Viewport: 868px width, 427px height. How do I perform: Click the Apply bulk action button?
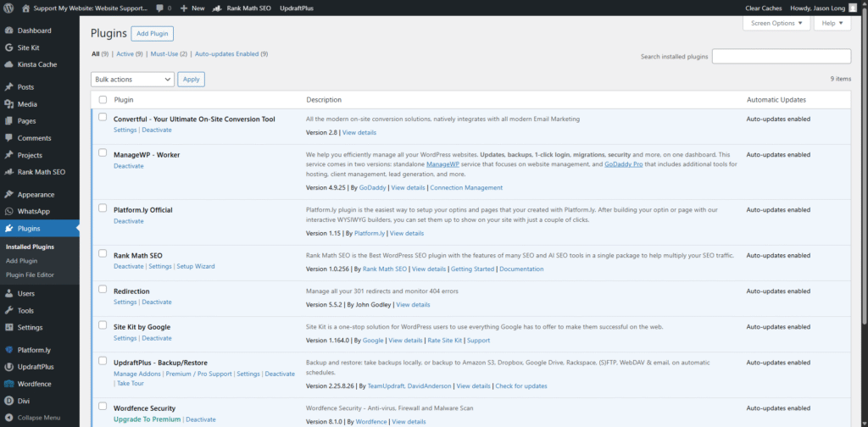click(191, 80)
